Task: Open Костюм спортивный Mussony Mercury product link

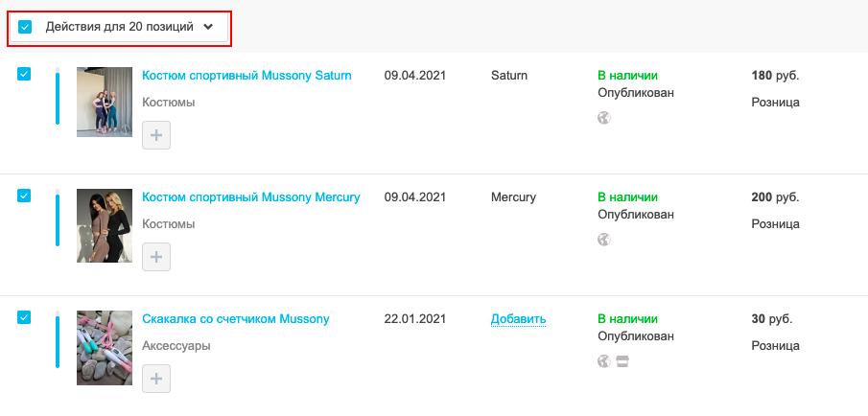Action: 251,196
